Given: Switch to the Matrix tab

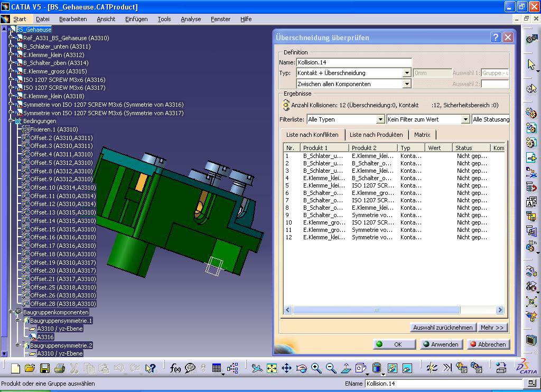Looking at the screenshot, I should pyautogui.click(x=422, y=135).
